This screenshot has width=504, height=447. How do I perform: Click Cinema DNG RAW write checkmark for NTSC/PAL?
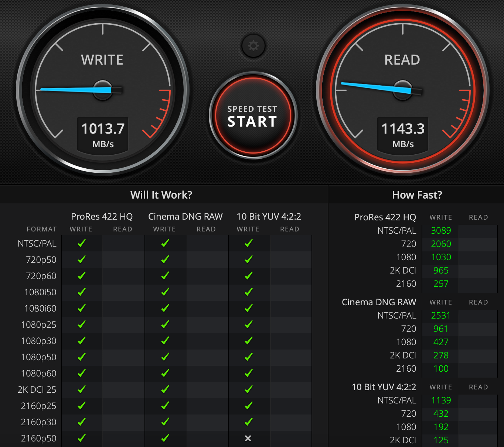165,243
